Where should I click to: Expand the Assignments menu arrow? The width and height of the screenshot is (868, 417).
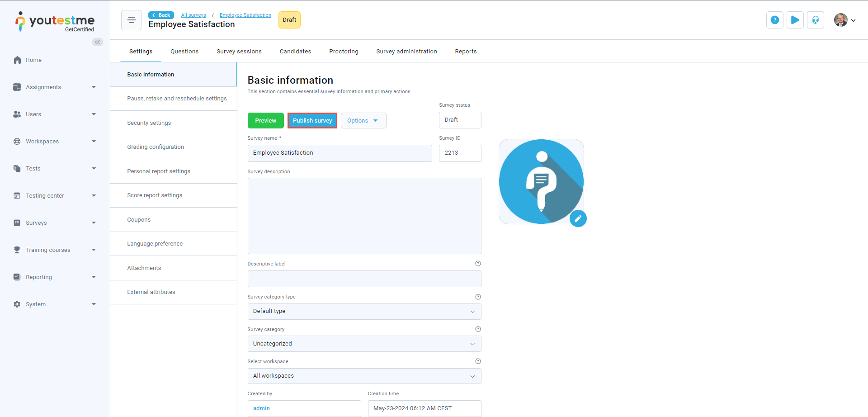click(94, 87)
